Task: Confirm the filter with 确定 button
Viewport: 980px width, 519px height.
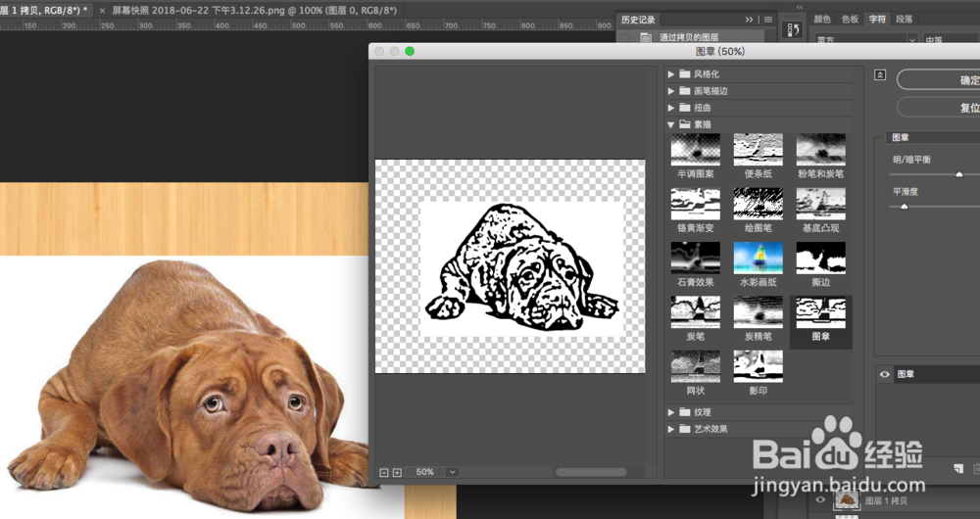Action: click(x=938, y=80)
